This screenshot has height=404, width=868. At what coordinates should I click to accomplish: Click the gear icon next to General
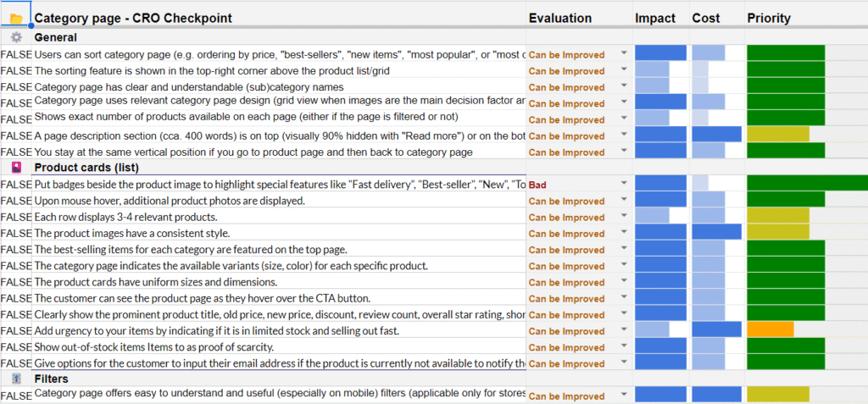click(16, 37)
